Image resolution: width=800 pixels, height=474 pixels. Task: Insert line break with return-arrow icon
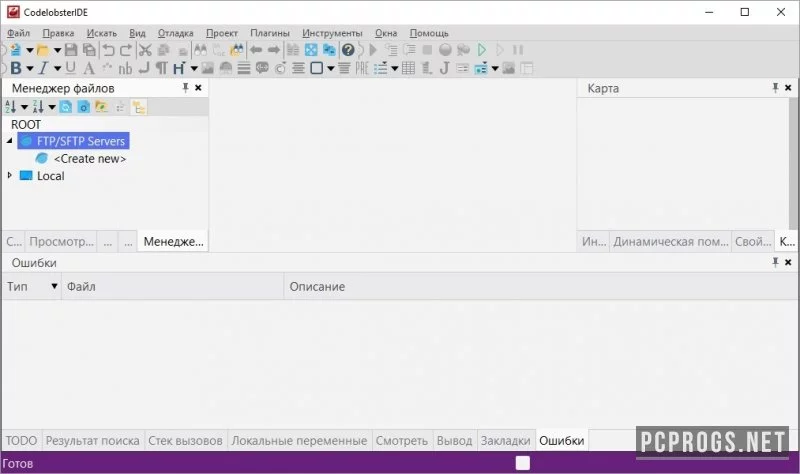pyautogui.click(x=144, y=68)
